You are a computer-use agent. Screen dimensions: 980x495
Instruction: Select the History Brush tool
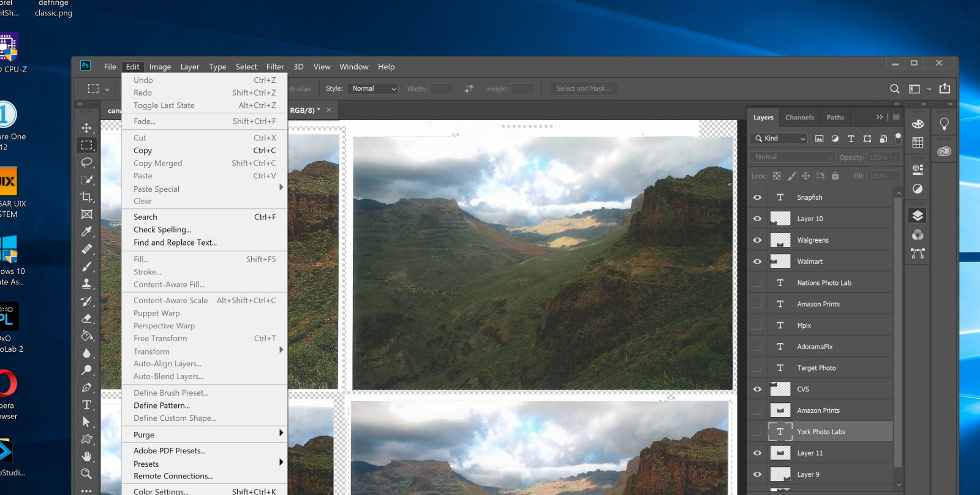tap(86, 301)
